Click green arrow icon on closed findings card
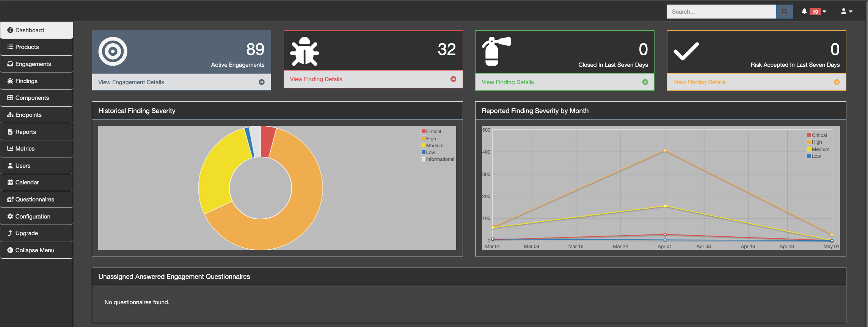868x327 pixels. tap(645, 82)
